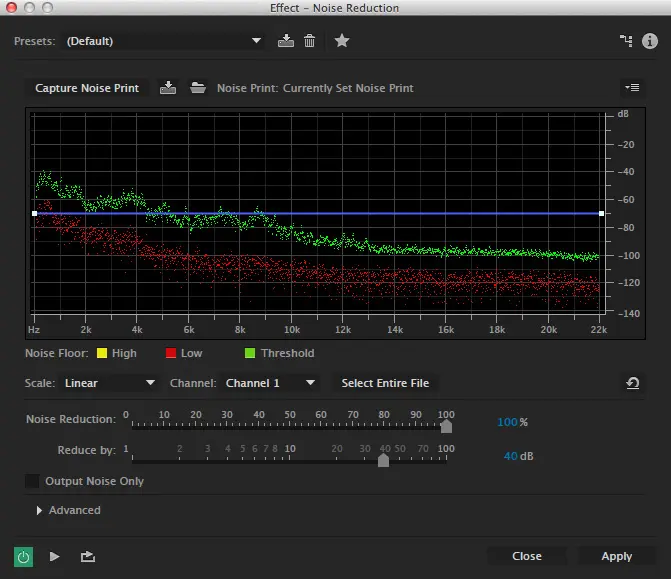Open the noise print options menu
This screenshot has height=579, width=671.
pyautogui.click(x=630, y=88)
